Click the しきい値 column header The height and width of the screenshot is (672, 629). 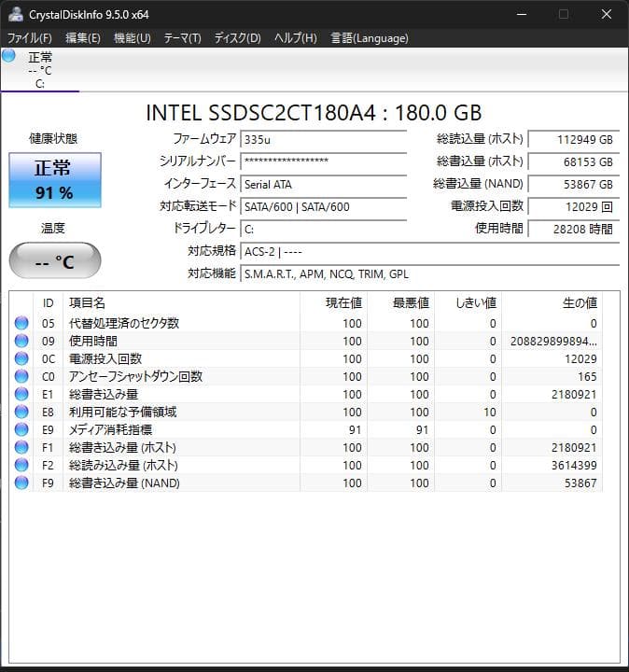tap(468, 303)
